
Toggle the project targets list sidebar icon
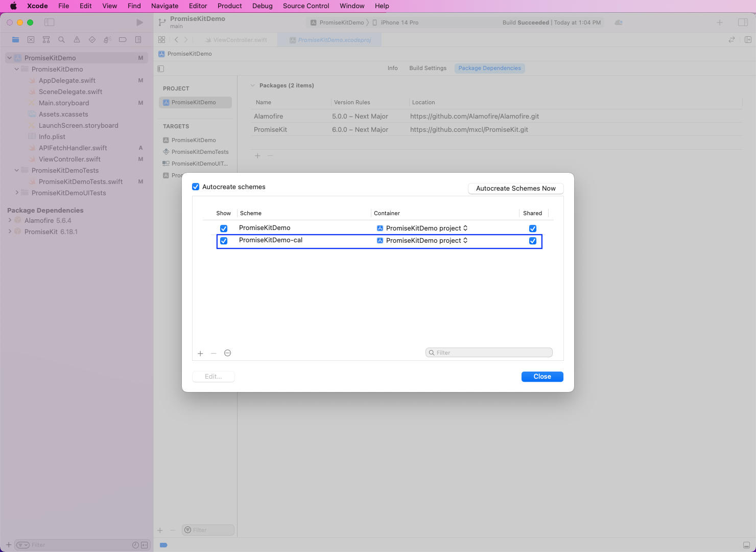tap(161, 68)
